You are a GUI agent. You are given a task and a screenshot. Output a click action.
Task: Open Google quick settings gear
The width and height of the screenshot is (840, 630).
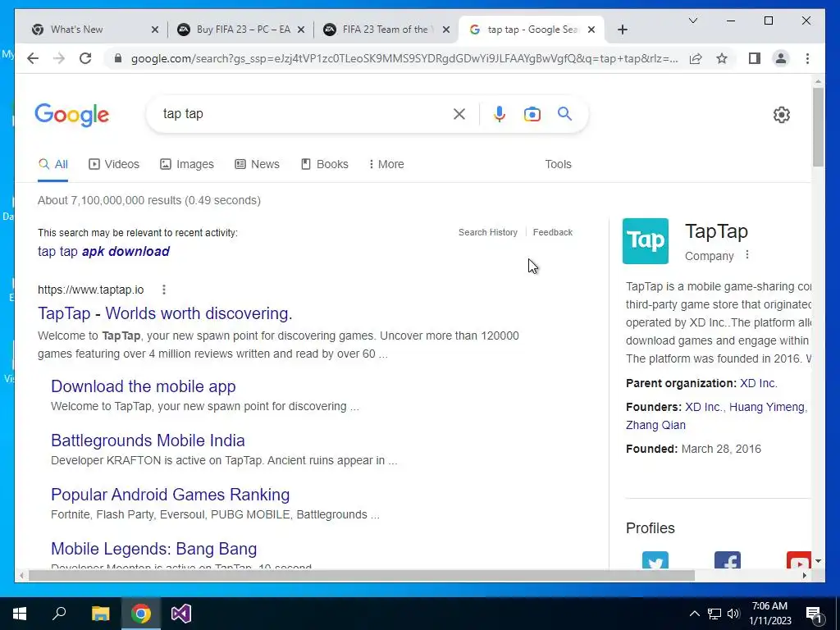click(782, 115)
